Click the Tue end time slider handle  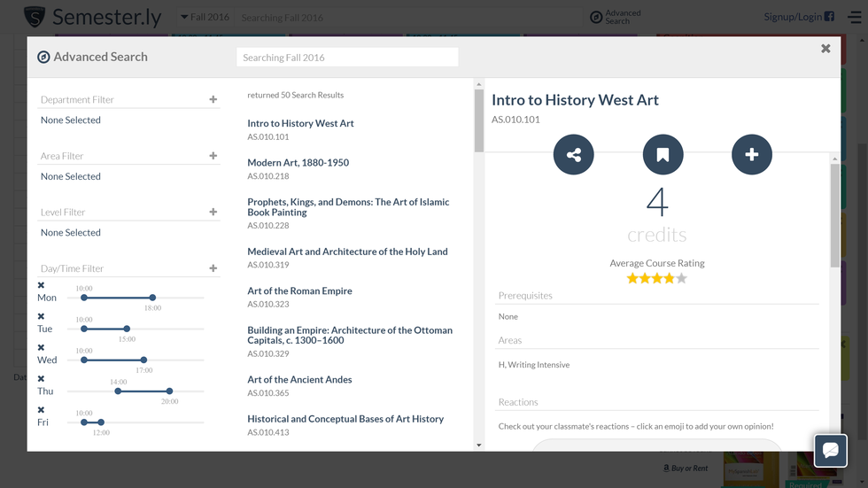coord(127,329)
